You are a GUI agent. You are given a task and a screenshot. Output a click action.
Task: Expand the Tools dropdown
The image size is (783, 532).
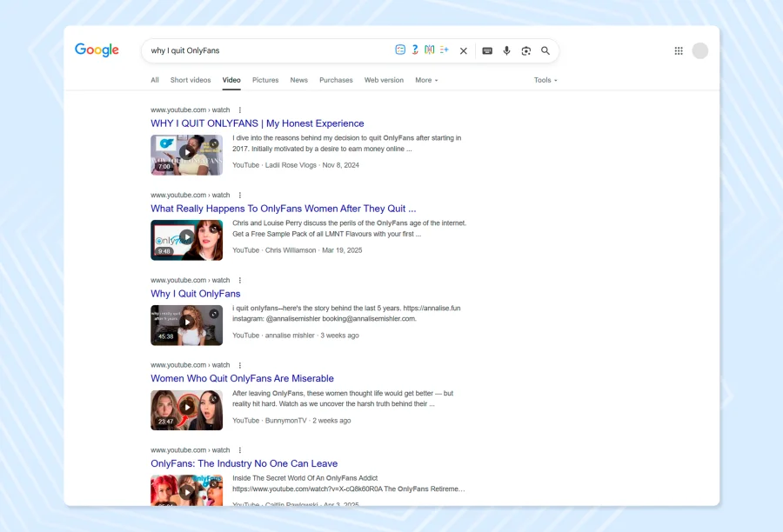tap(545, 80)
